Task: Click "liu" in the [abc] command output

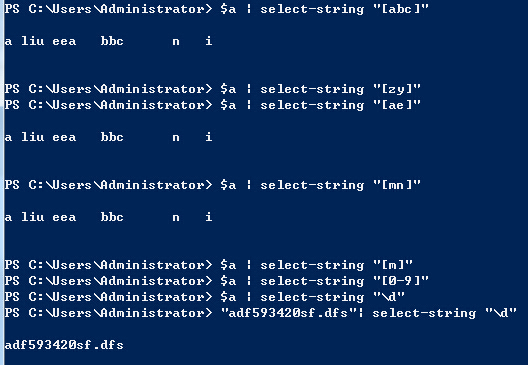Action: 33,41
